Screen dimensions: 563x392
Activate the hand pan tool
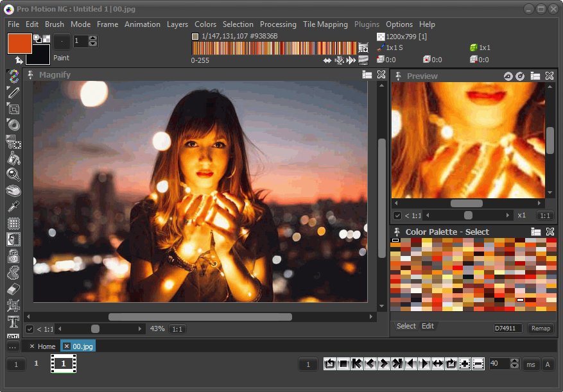click(x=13, y=191)
